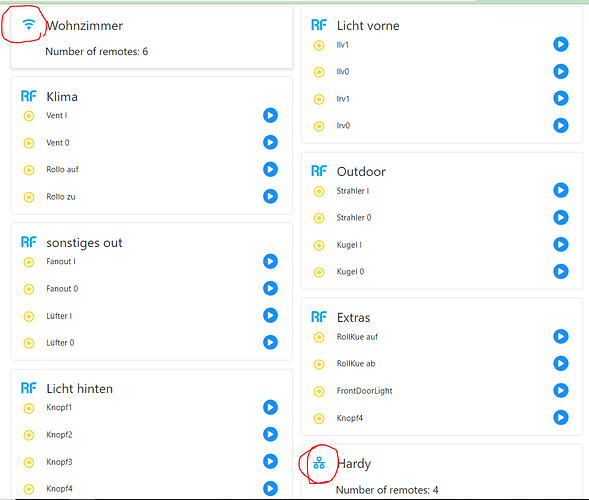Image resolution: width=589 pixels, height=500 pixels.
Task: Click yellow circle icon beside RollKue auf
Action: click(319, 337)
